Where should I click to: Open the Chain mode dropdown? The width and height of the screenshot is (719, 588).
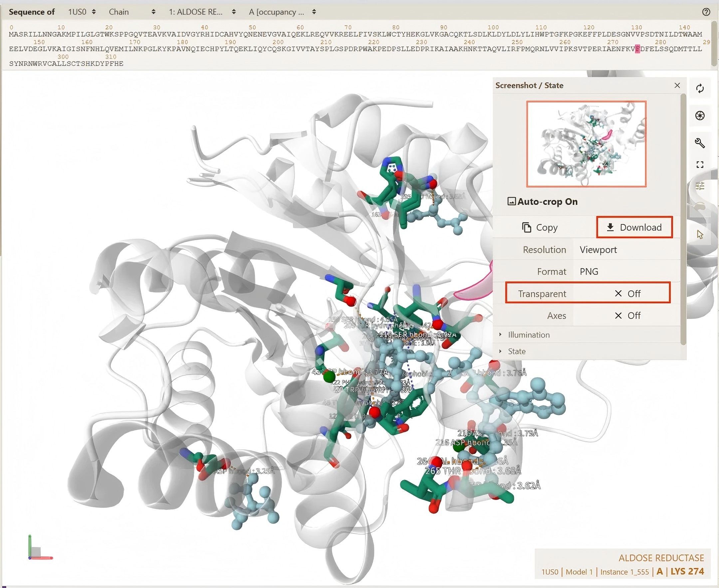click(132, 12)
